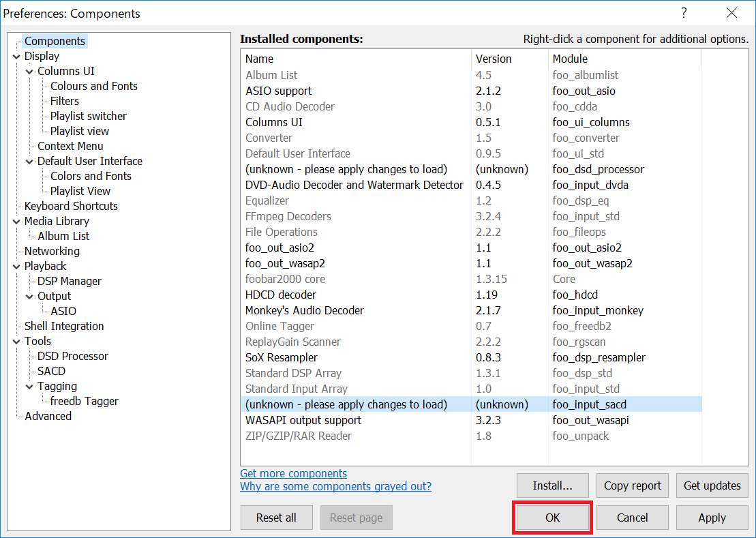Click the Install... button
This screenshot has height=538, width=756.
553,485
